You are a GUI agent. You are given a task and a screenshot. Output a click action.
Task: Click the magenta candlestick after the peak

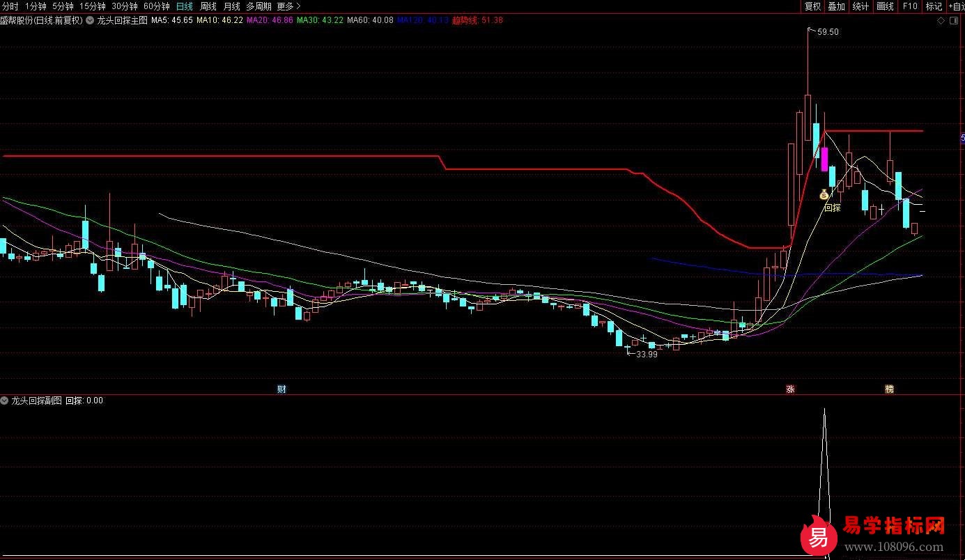point(824,160)
